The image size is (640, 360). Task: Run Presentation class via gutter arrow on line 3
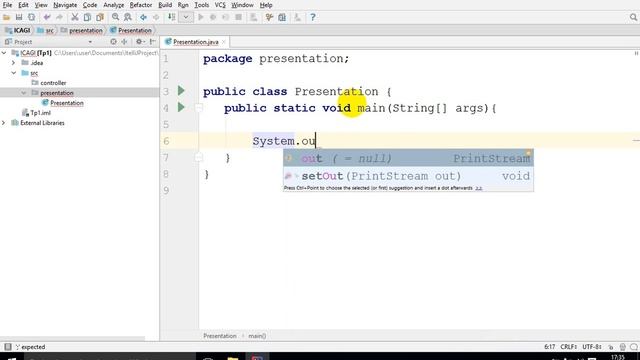tap(181, 91)
